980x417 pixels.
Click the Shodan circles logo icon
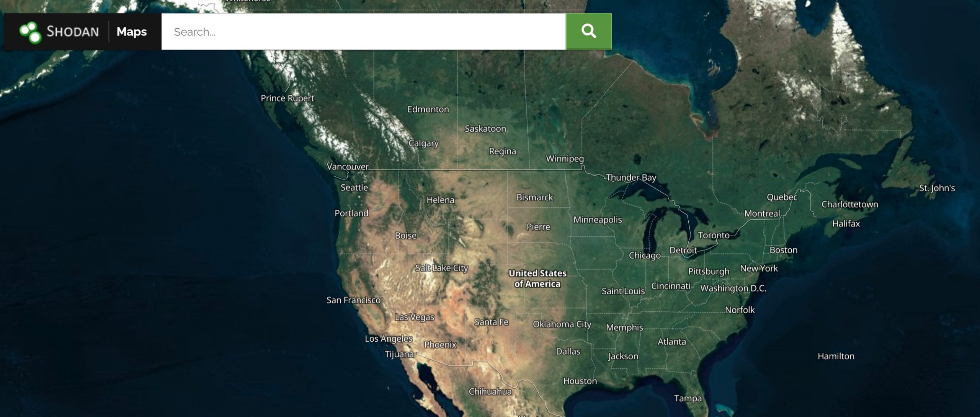[x=30, y=32]
